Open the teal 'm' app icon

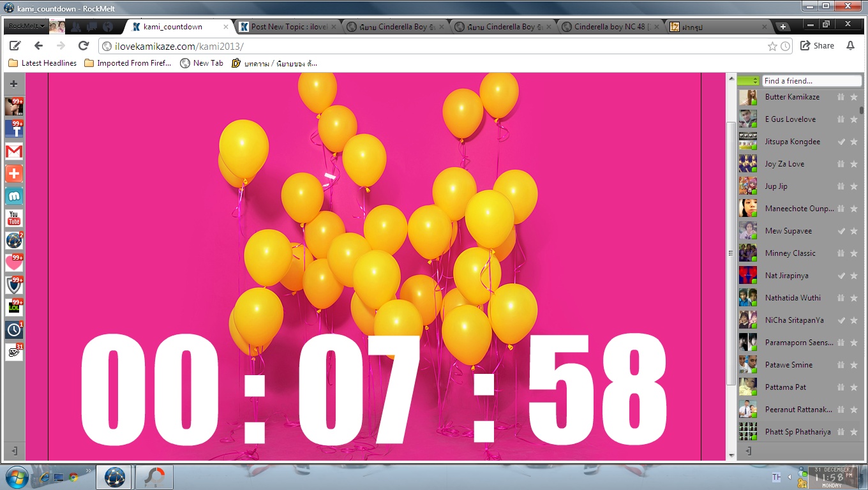[x=14, y=196]
